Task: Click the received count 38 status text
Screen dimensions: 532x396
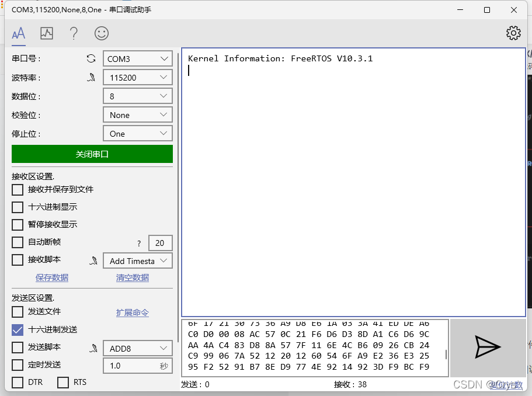Action: point(350,384)
